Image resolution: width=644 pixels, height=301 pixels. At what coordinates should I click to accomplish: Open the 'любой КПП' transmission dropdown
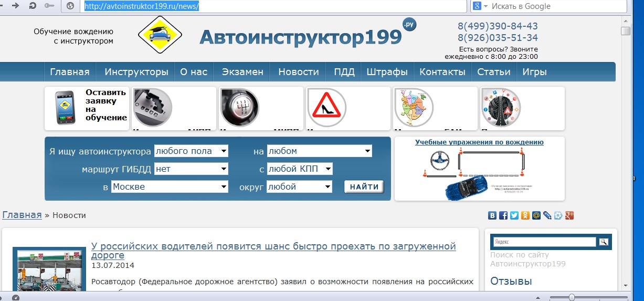[300, 169]
